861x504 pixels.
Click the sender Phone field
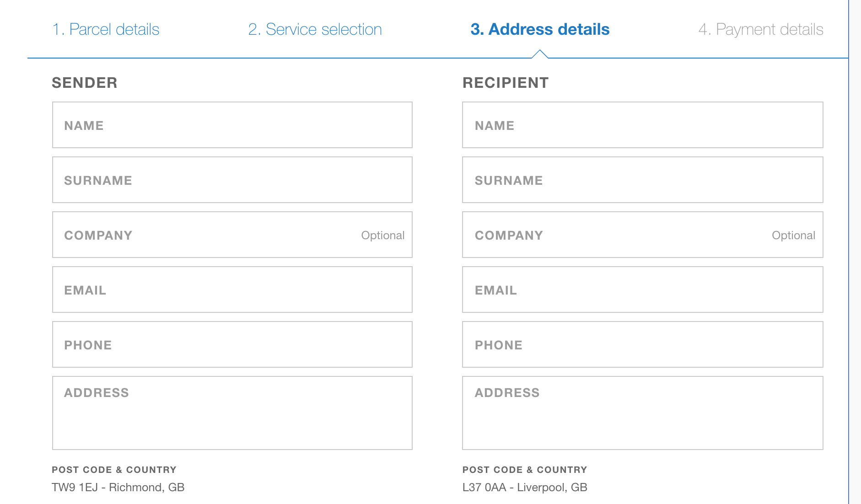(x=232, y=344)
